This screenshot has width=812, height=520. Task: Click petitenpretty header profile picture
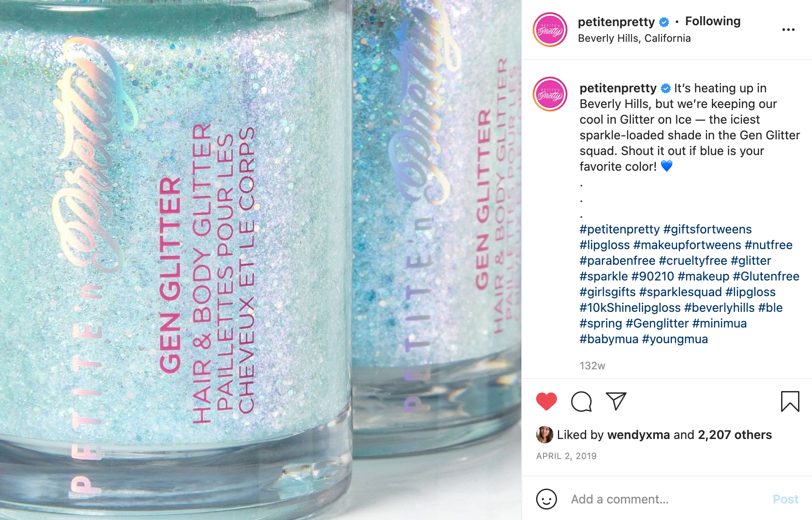tap(550, 30)
